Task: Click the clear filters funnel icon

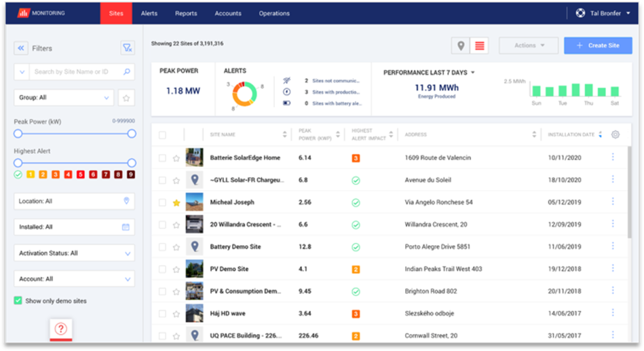Action: (x=127, y=48)
